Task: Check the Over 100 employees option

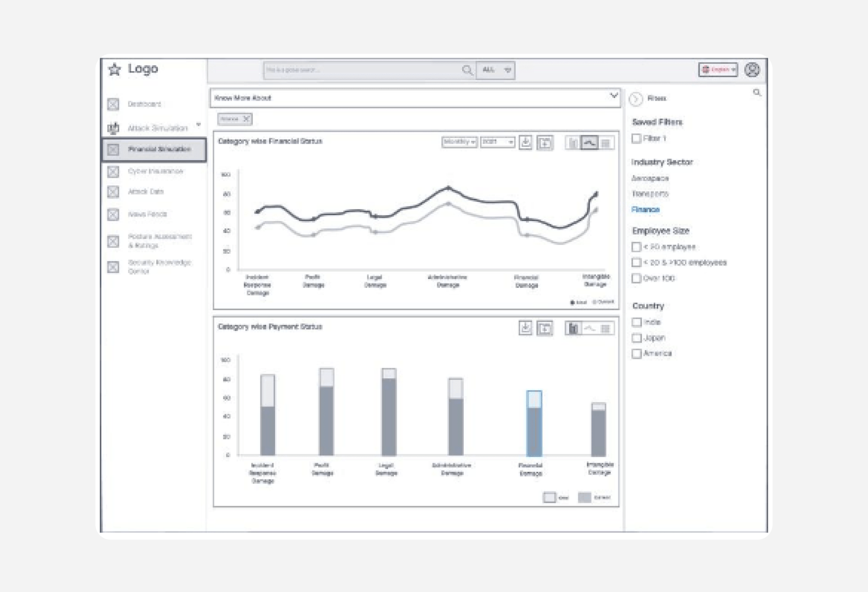Action: point(636,279)
